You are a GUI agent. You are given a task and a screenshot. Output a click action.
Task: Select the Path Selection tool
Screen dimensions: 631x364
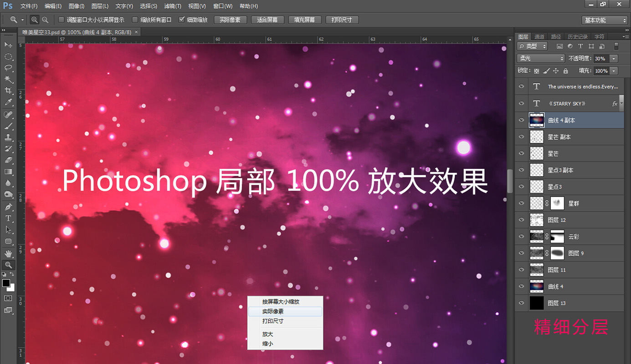pyautogui.click(x=8, y=230)
